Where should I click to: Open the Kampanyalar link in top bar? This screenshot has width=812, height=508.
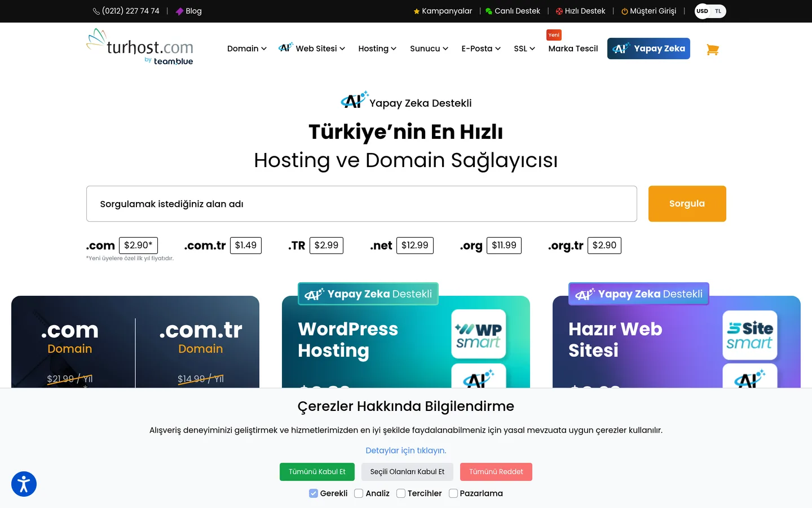tap(447, 11)
